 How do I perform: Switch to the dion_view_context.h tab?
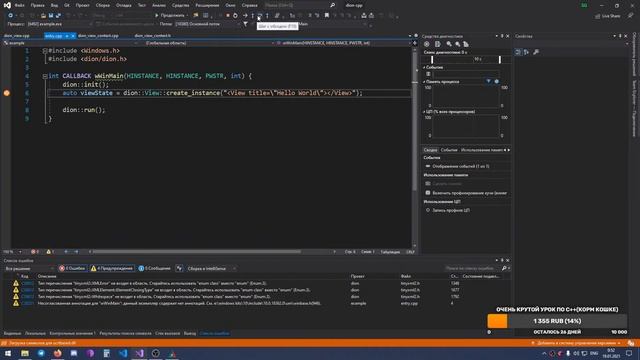pos(153,36)
